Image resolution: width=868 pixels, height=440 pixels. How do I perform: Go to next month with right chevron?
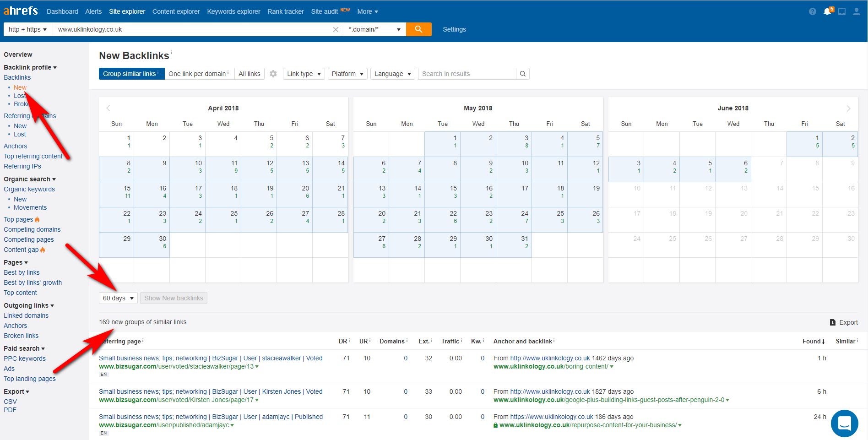[848, 109]
